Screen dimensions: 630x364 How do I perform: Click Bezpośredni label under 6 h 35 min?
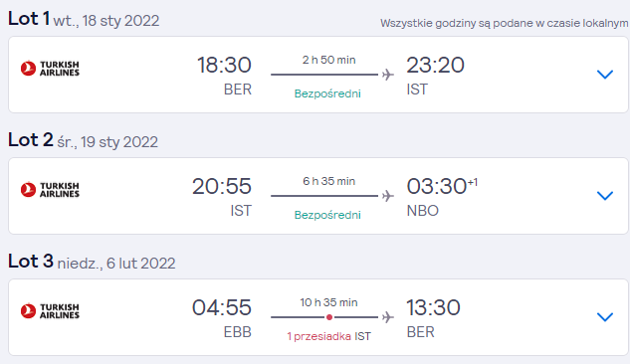pyautogui.click(x=327, y=215)
